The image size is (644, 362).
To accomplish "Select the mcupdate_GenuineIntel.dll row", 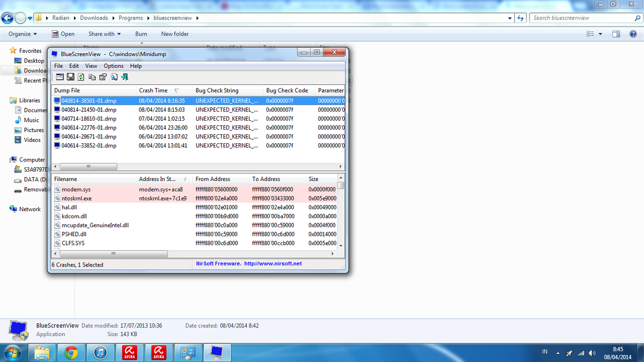I will [x=195, y=225].
